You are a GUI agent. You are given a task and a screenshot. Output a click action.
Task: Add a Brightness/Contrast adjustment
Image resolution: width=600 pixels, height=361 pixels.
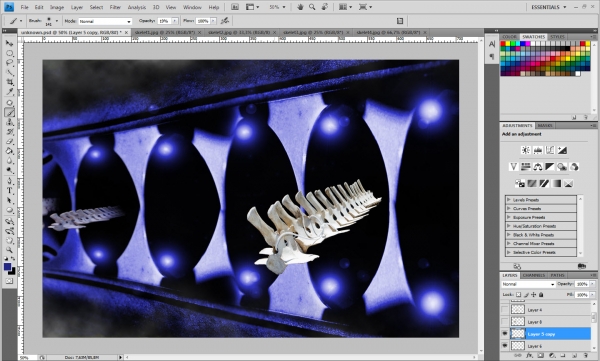coord(526,150)
